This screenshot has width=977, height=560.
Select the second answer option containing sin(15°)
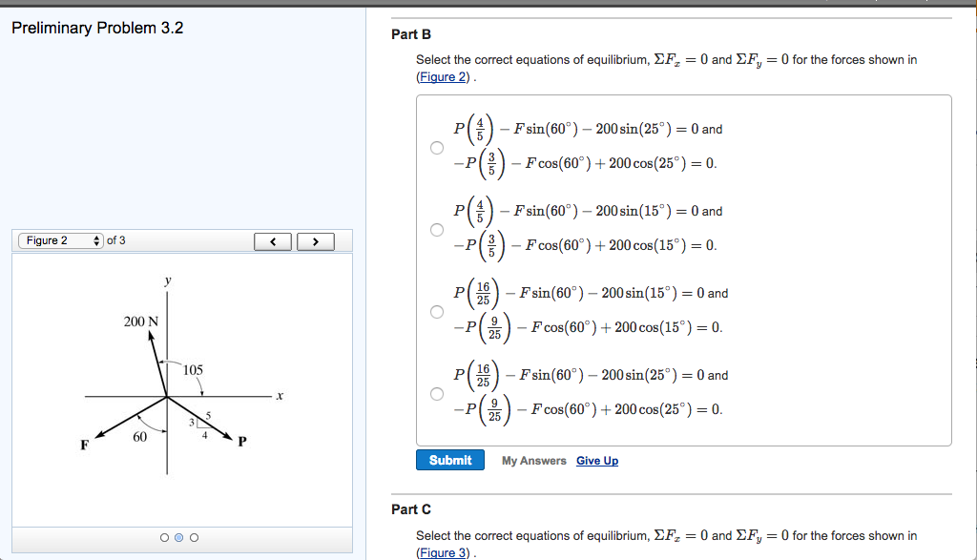point(437,229)
